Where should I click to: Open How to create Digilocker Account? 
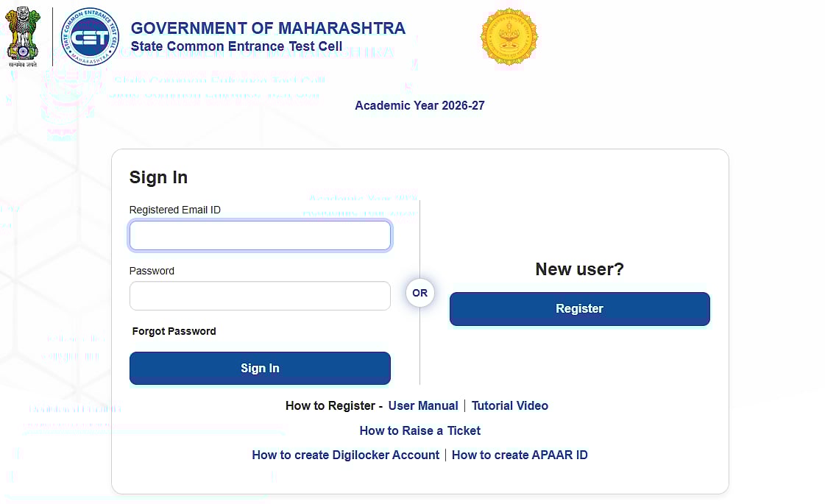pyautogui.click(x=346, y=455)
